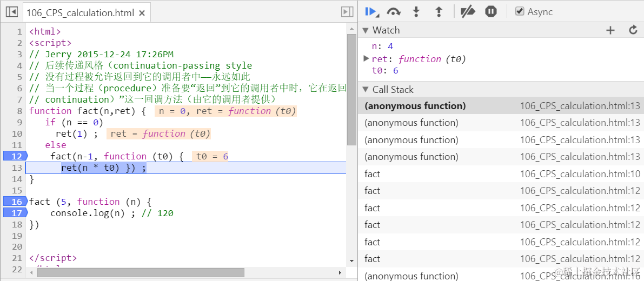
Task: Select watch expression n: 4
Action: click(x=382, y=46)
